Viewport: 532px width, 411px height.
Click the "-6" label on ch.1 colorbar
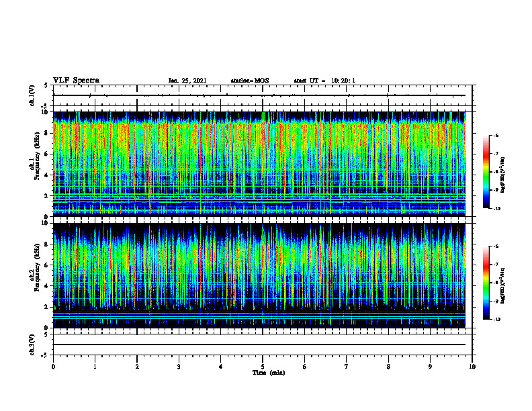pos(496,135)
